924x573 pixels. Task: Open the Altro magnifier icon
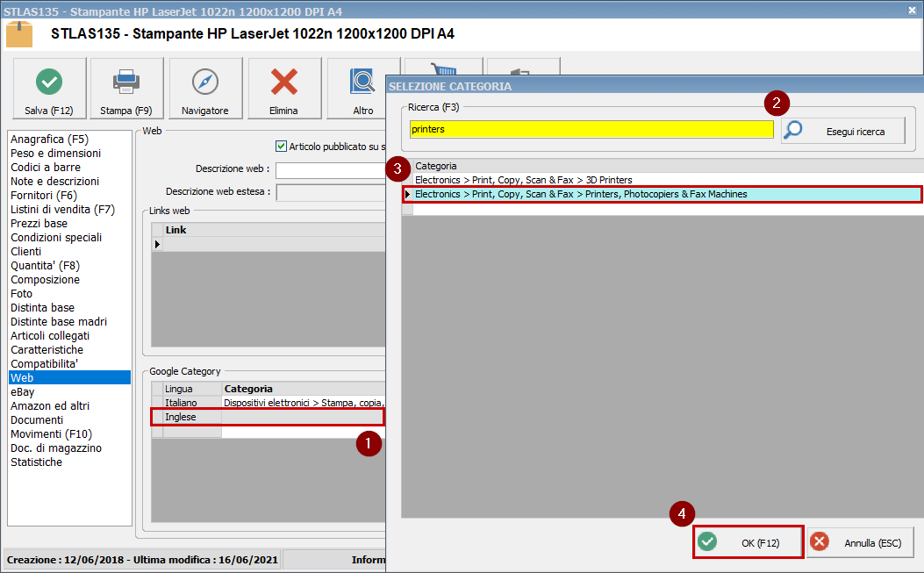[362, 82]
